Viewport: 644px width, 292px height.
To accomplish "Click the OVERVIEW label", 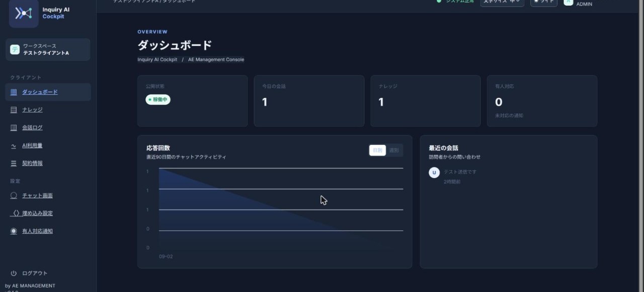I will pyautogui.click(x=152, y=32).
